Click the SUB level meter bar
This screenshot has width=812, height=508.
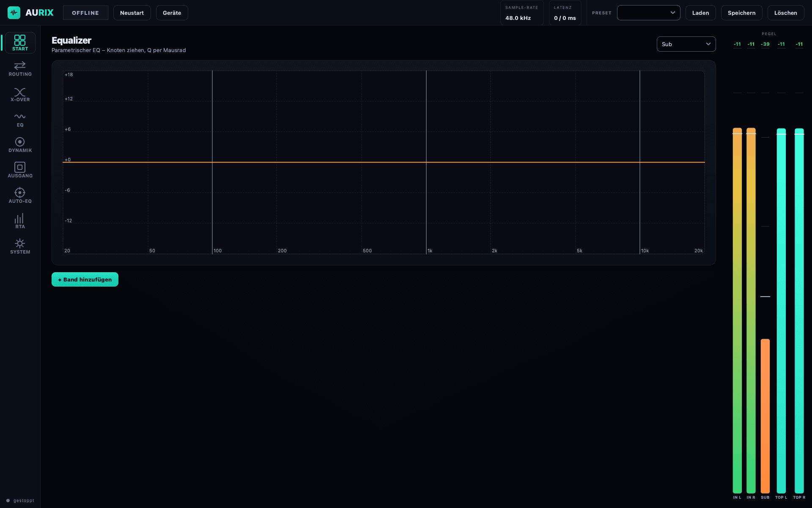(765, 416)
